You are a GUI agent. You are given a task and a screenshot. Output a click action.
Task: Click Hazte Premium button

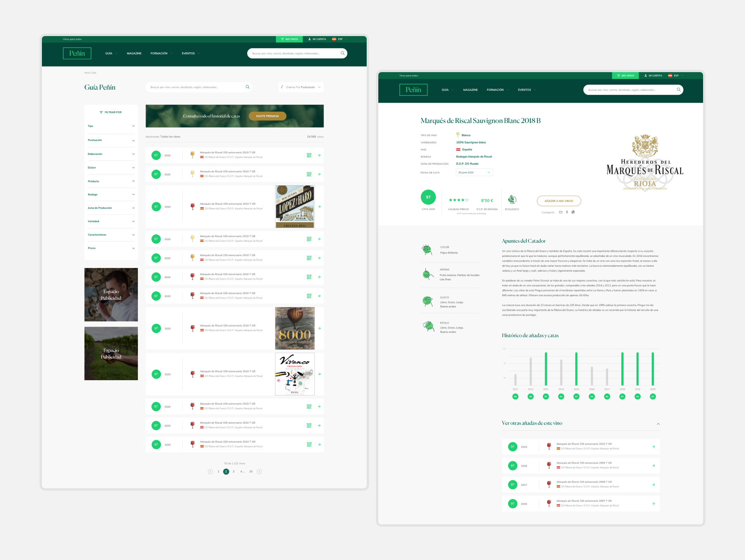tap(267, 116)
